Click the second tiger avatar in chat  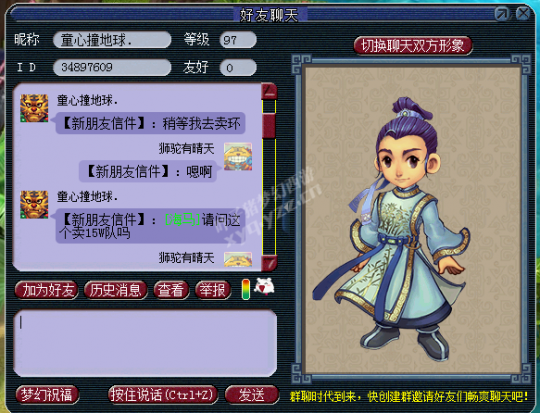point(34,205)
